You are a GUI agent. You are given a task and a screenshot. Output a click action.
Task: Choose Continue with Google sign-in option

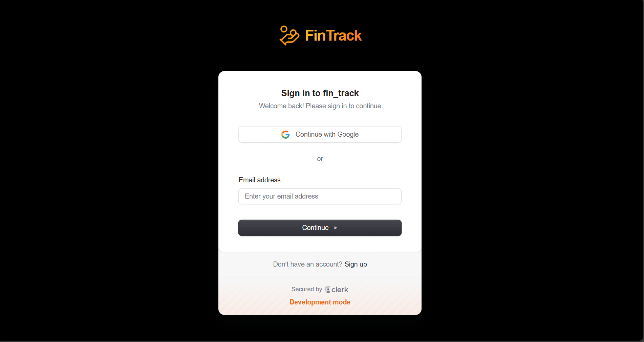[320, 134]
